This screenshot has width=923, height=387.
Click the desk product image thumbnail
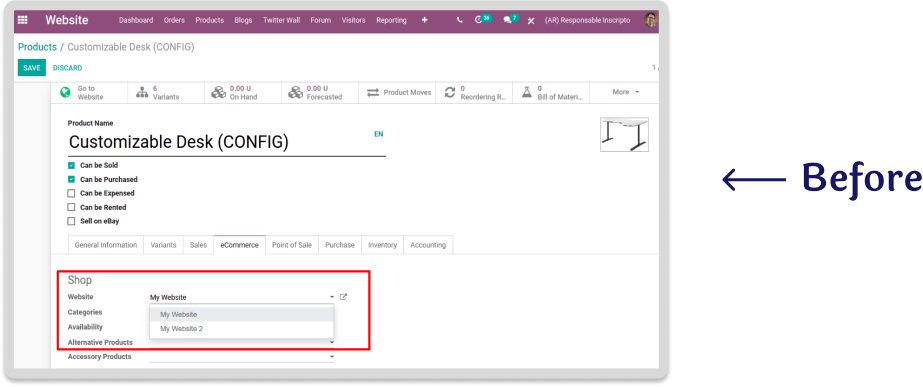pyautogui.click(x=624, y=134)
